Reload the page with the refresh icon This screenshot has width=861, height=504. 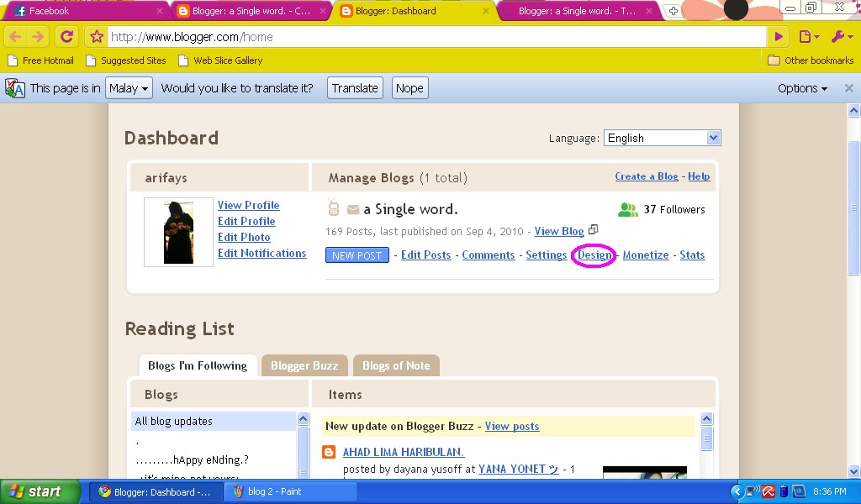click(x=66, y=37)
